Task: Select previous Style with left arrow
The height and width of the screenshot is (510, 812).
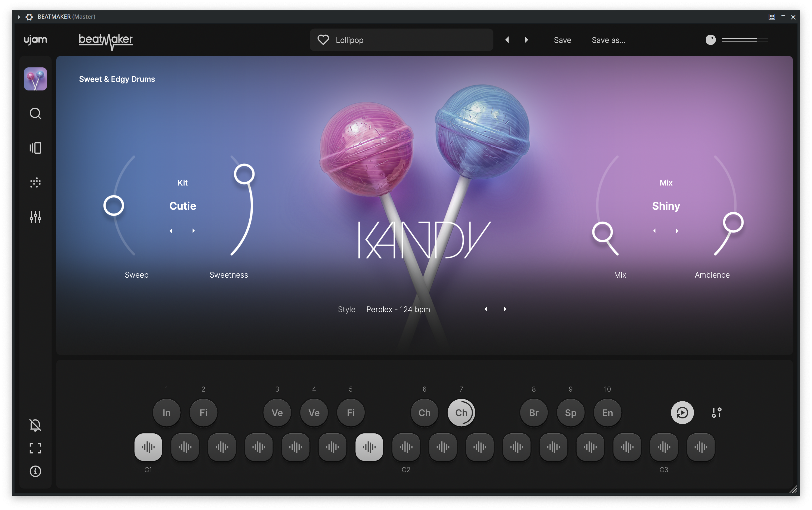Action: 486,309
